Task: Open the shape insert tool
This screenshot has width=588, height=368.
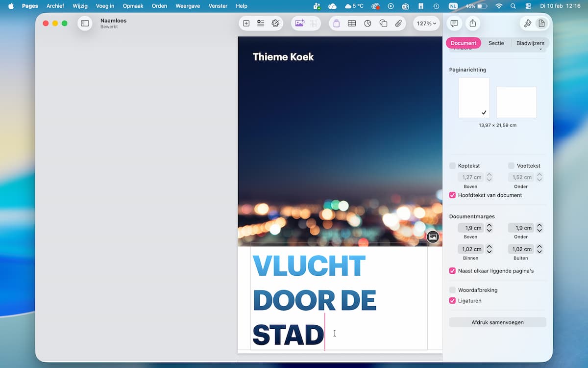Action: coord(383,23)
